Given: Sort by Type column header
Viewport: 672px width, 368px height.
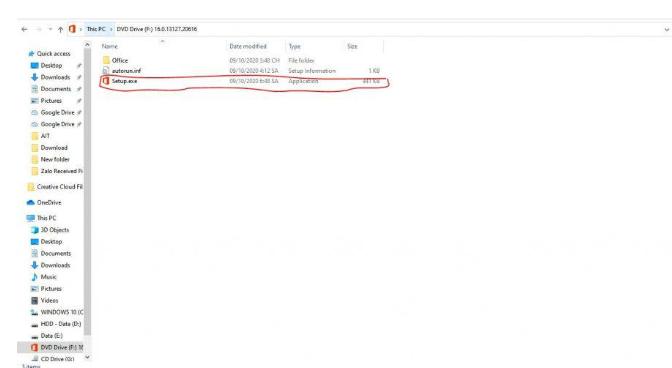Looking at the screenshot, I should [294, 46].
